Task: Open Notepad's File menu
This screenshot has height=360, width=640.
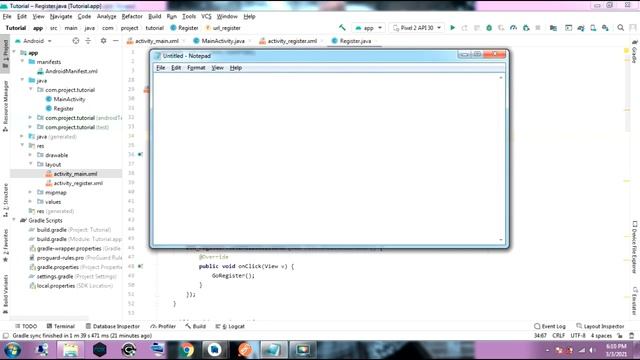Action: (x=160, y=68)
